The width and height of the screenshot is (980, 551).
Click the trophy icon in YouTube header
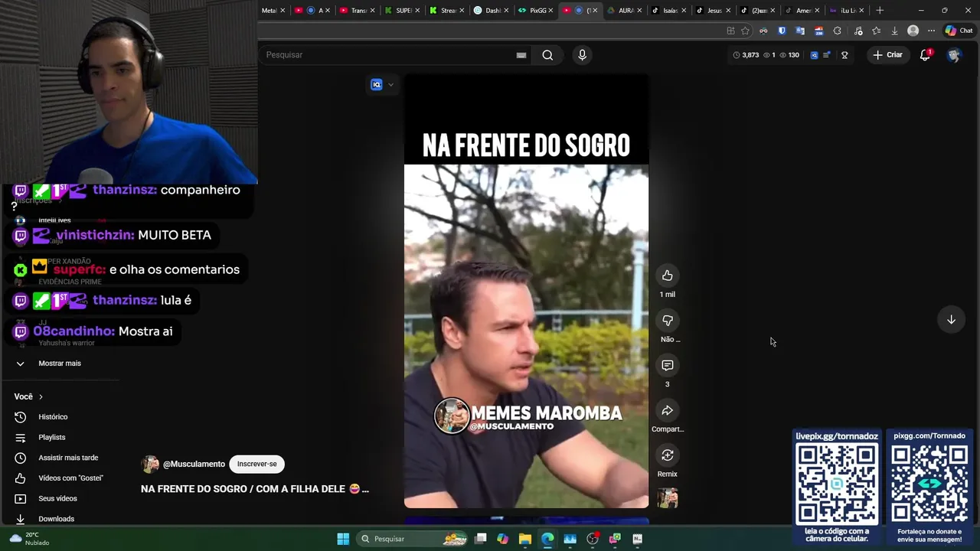click(x=844, y=55)
